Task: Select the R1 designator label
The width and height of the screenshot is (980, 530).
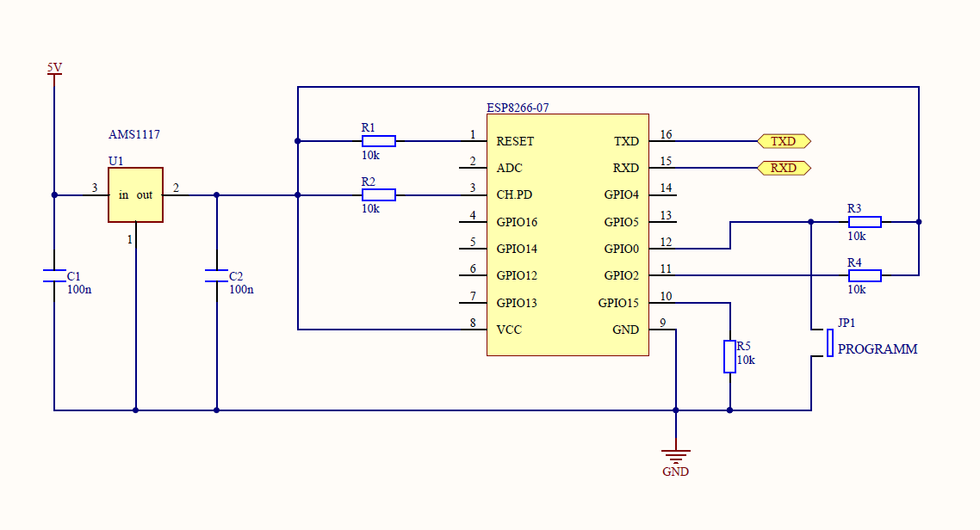Action: [x=368, y=127]
